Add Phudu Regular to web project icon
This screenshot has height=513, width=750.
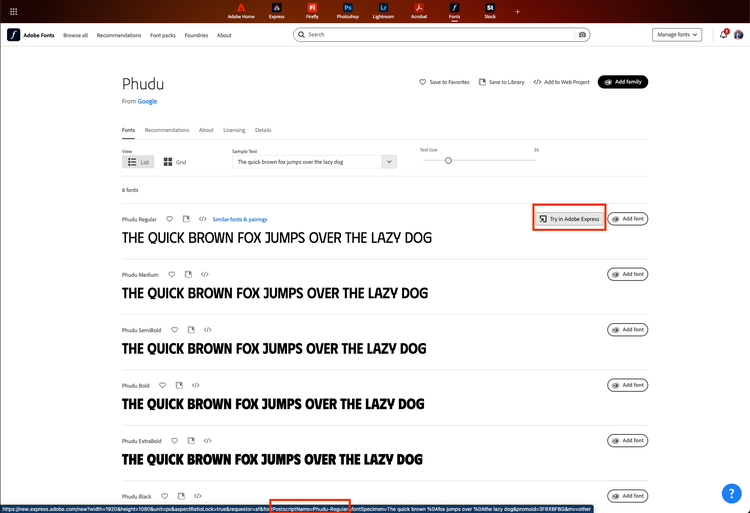(203, 219)
